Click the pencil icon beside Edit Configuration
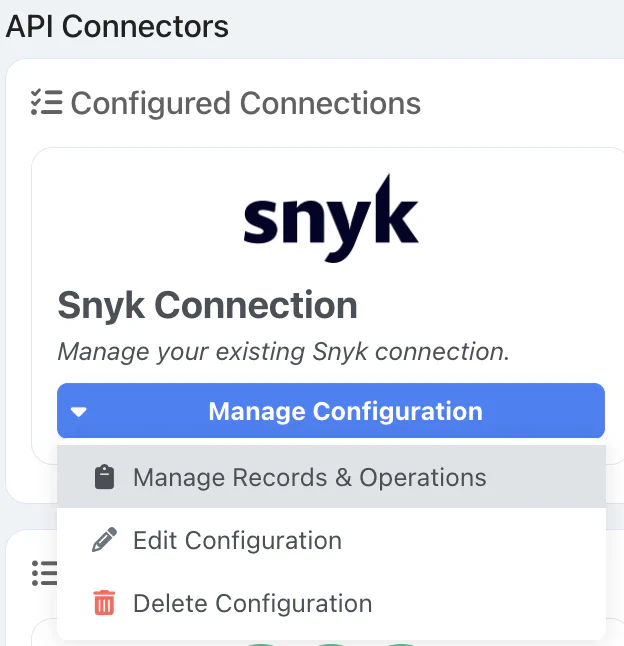 pos(103,541)
